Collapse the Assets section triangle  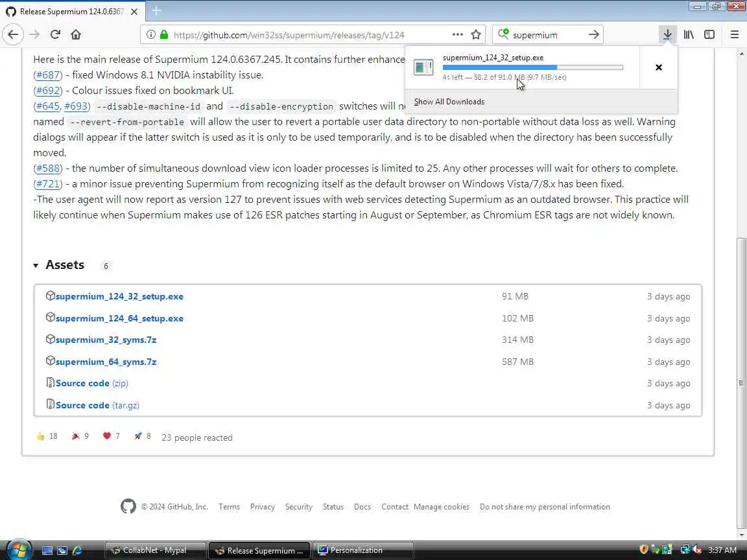click(x=36, y=265)
